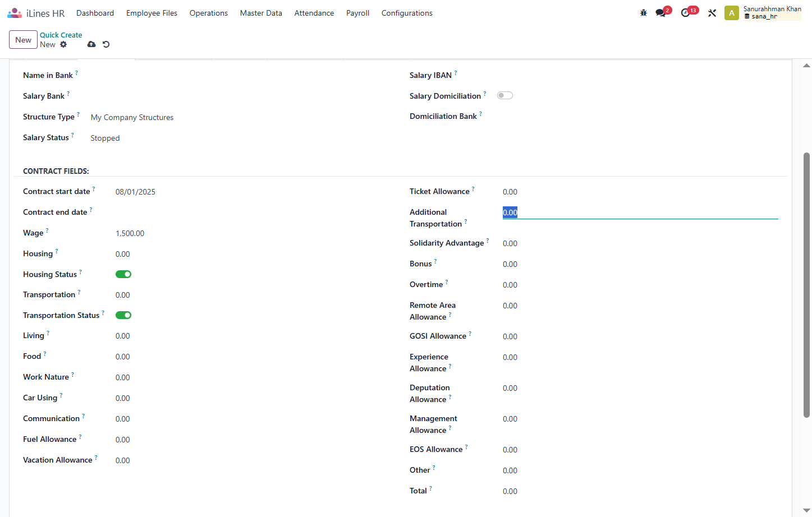The image size is (812, 517).
Task: Open the activities clock icon
Action: click(685, 13)
